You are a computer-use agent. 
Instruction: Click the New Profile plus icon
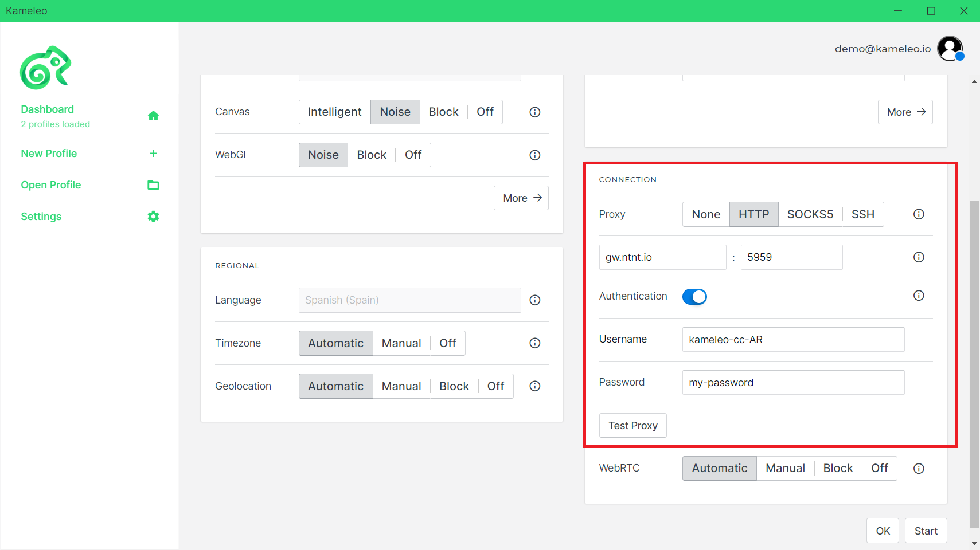click(x=153, y=153)
